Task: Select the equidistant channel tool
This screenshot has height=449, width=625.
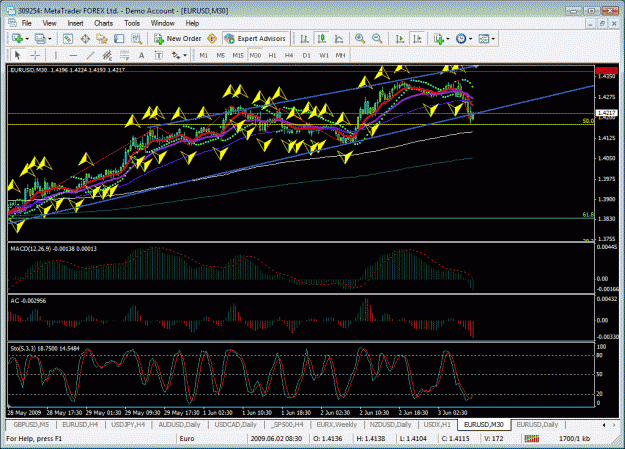Action: pos(107,55)
